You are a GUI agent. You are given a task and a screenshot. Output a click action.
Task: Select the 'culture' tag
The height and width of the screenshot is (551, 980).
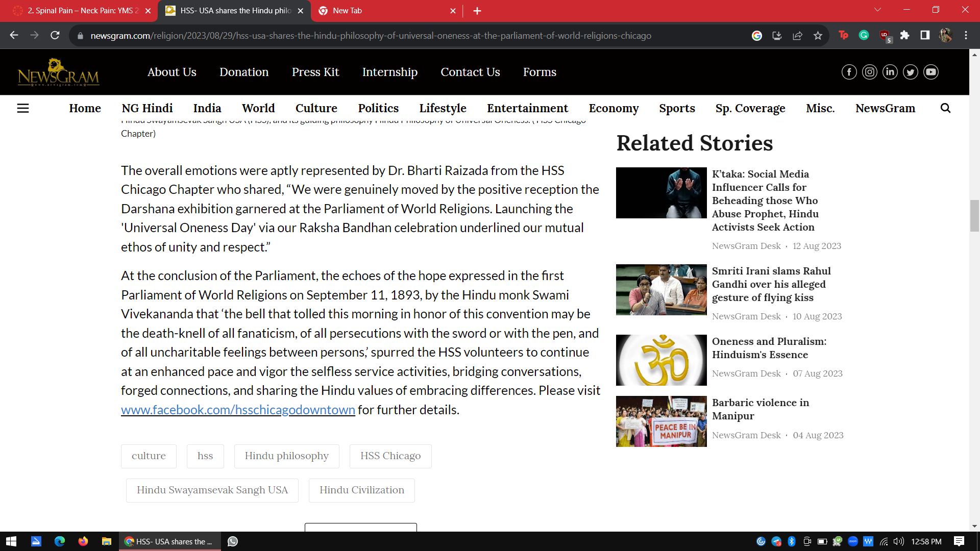pyautogui.click(x=149, y=456)
